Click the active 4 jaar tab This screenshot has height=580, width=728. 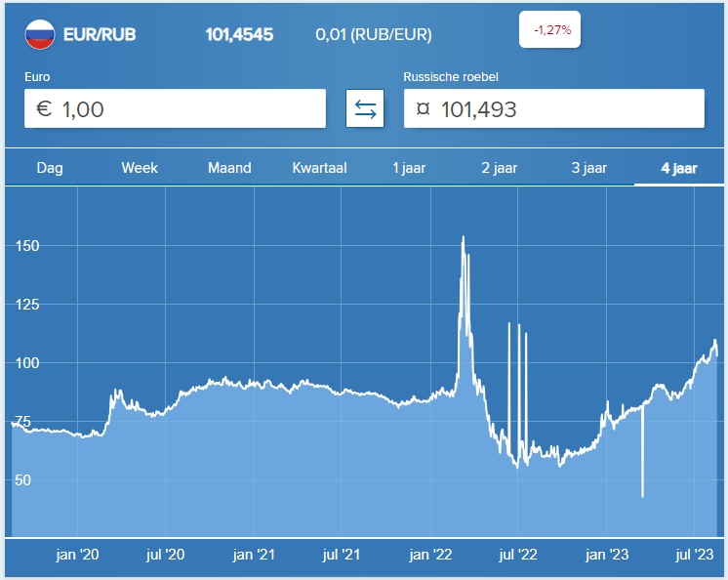click(x=678, y=168)
